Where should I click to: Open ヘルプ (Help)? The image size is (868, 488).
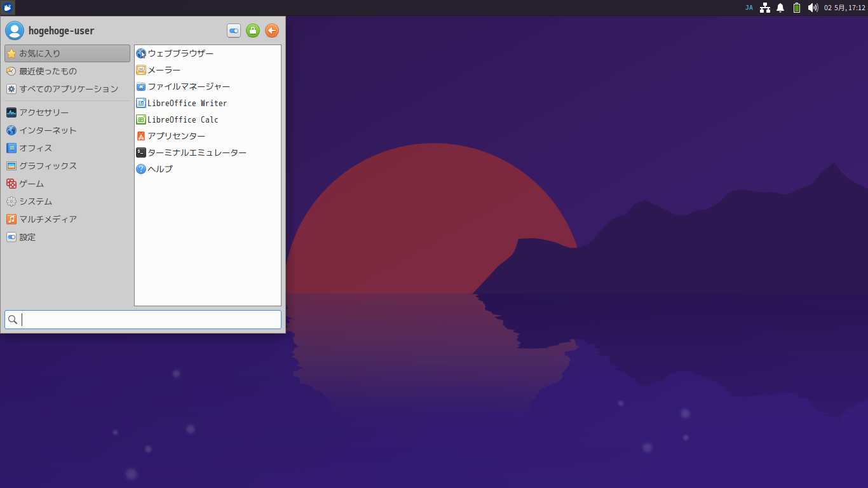[159, 168]
